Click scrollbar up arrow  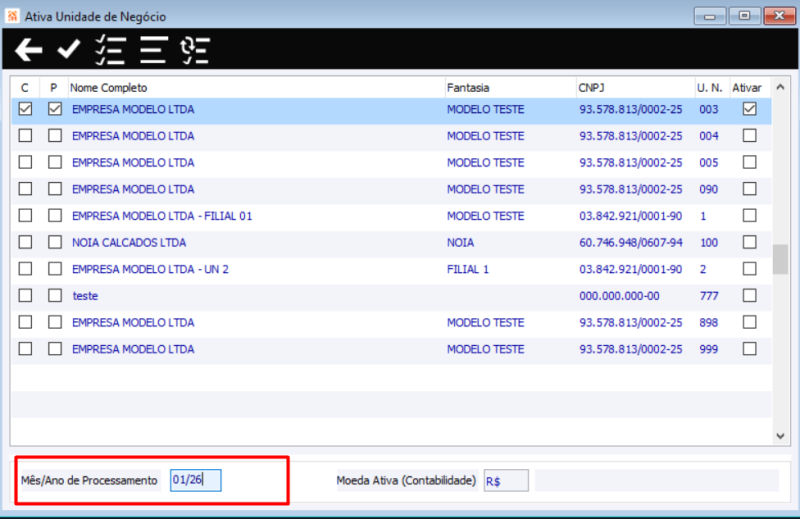click(781, 87)
